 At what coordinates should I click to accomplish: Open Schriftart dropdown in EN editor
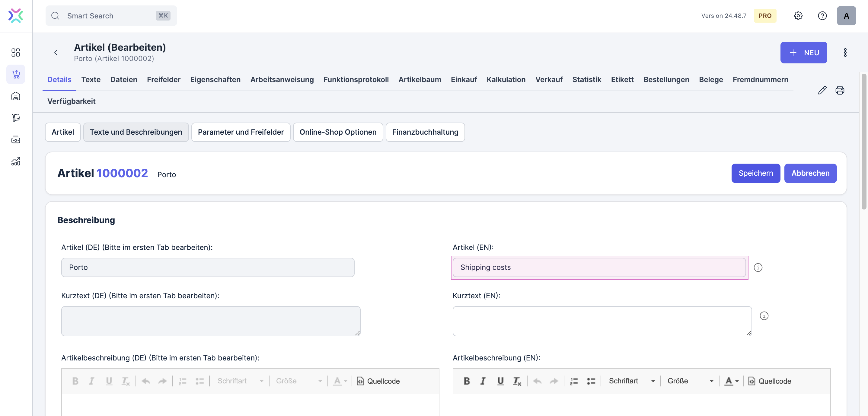coord(631,381)
